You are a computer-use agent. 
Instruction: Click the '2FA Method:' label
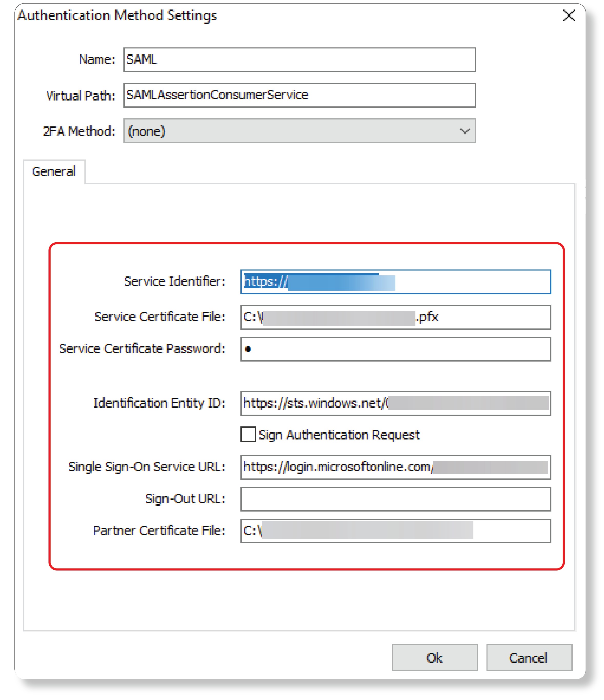(79, 131)
